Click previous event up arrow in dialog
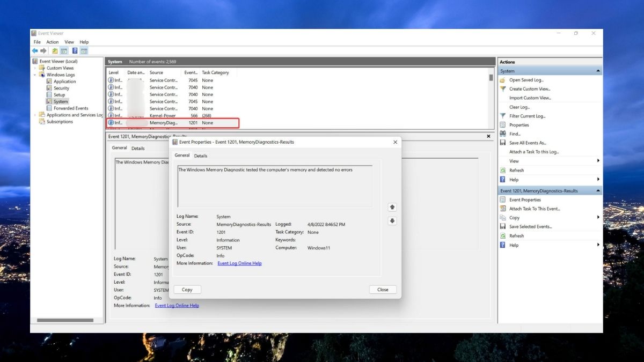This screenshot has width=644, height=362. [x=392, y=207]
